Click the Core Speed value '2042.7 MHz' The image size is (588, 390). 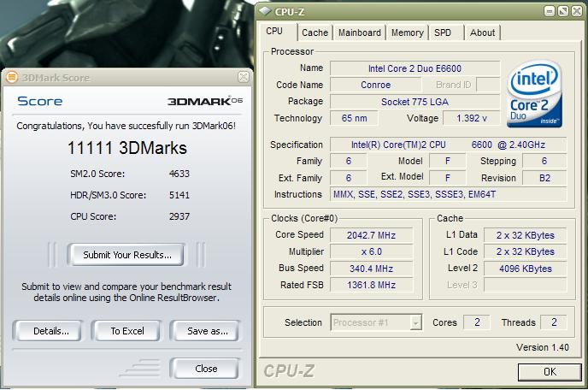[x=371, y=235]
